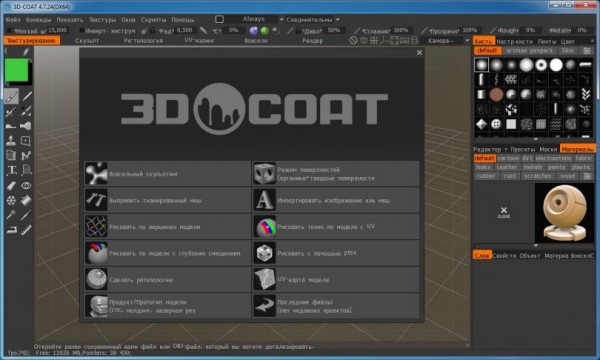
Task: Toggle the checkbox before Always field
Action: coord(219,19)
